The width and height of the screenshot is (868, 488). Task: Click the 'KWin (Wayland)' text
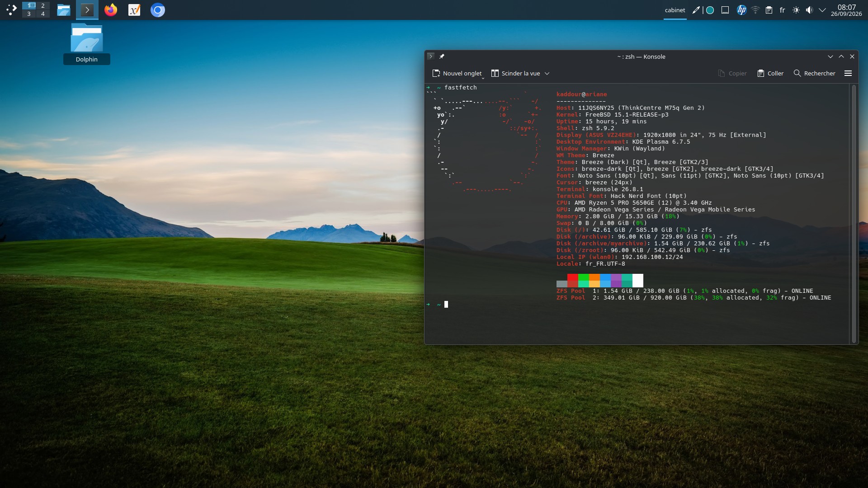(639, 149)
